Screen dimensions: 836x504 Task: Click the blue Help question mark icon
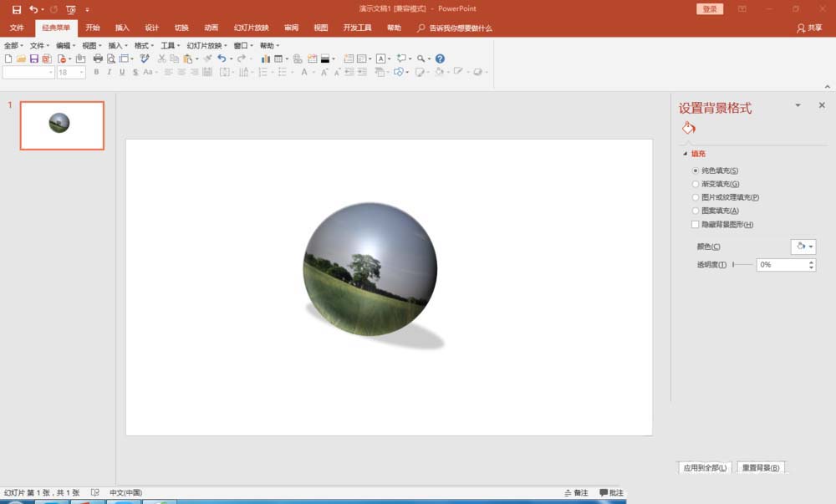point(440,59)
